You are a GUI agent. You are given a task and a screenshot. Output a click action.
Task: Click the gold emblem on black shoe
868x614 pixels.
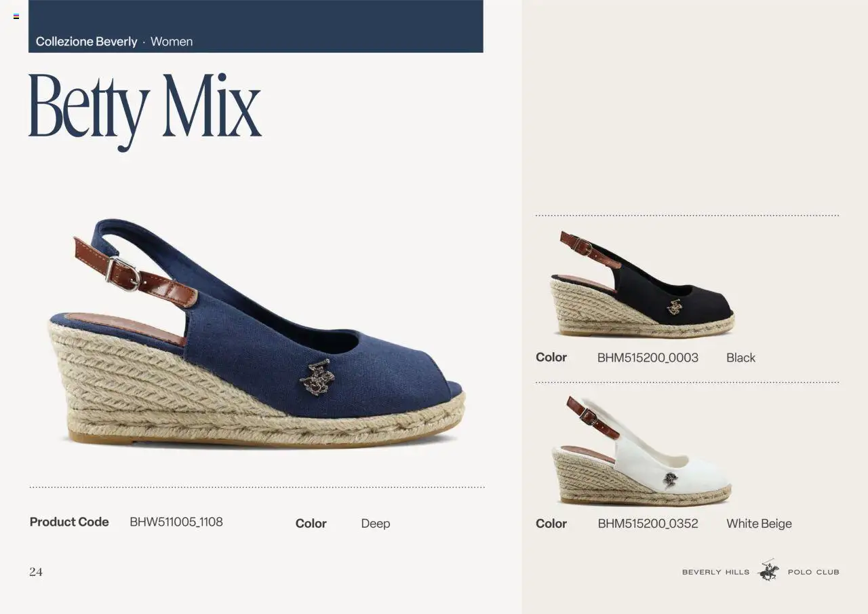click(x=674, y=307)
